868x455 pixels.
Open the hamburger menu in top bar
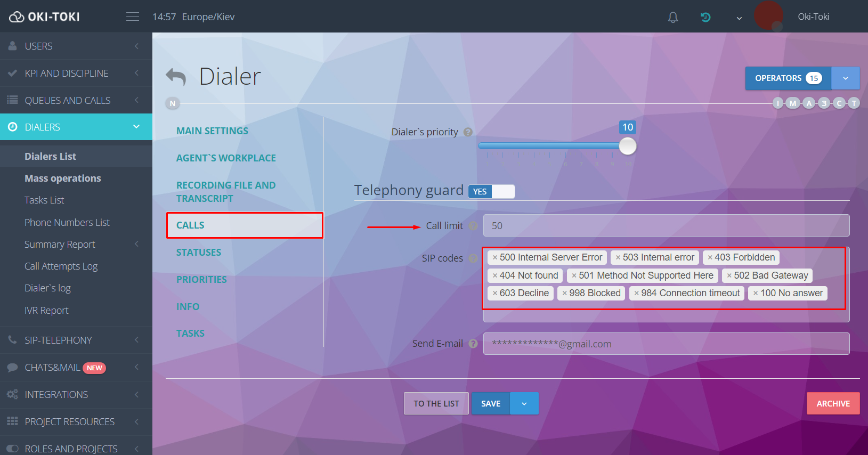click(133, 17)
